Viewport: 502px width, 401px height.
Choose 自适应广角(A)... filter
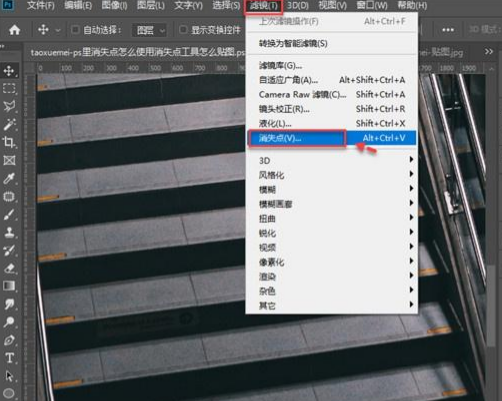tap(332, 80)
